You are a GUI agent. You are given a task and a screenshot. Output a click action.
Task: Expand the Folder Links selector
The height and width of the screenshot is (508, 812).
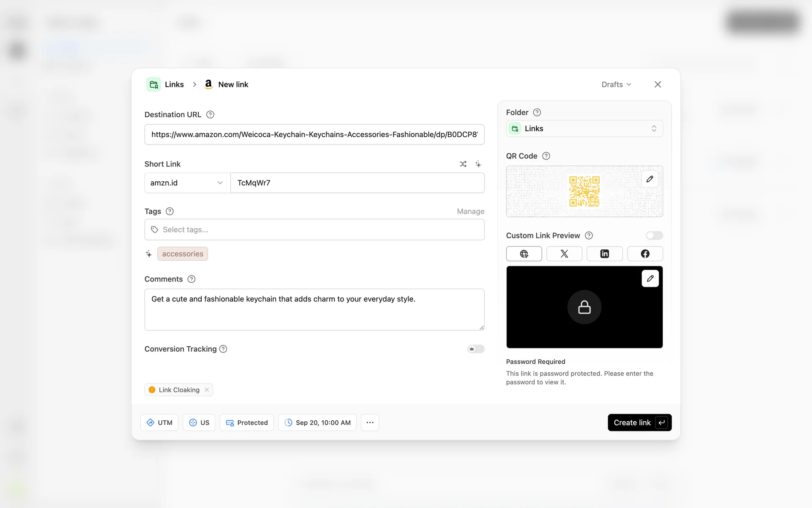[x=584, y=129]
